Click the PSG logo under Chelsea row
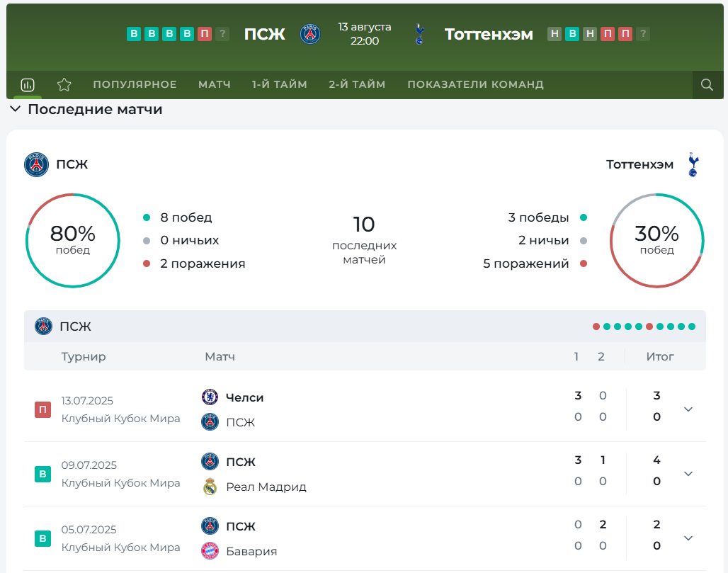Viewport: 728px width, 573px height. tap(210, 422)
